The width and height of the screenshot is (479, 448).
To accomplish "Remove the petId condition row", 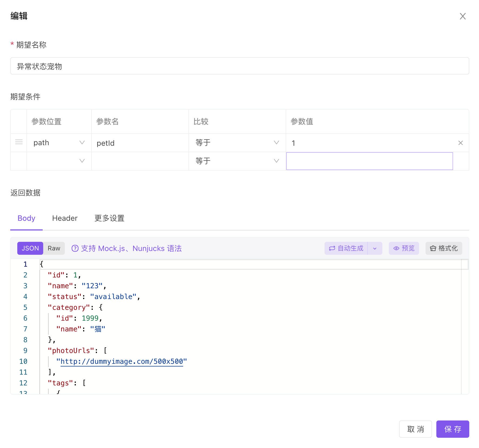I will tap(460, 143).
